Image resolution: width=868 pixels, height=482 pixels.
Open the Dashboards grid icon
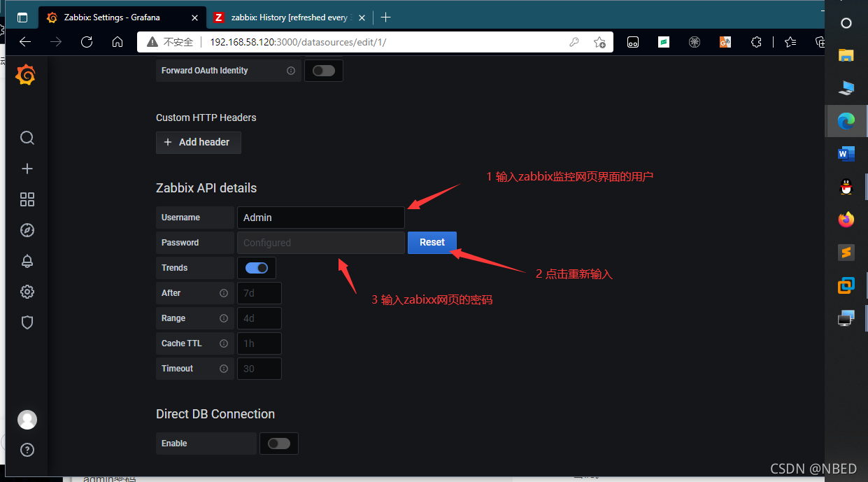[27, 199]
